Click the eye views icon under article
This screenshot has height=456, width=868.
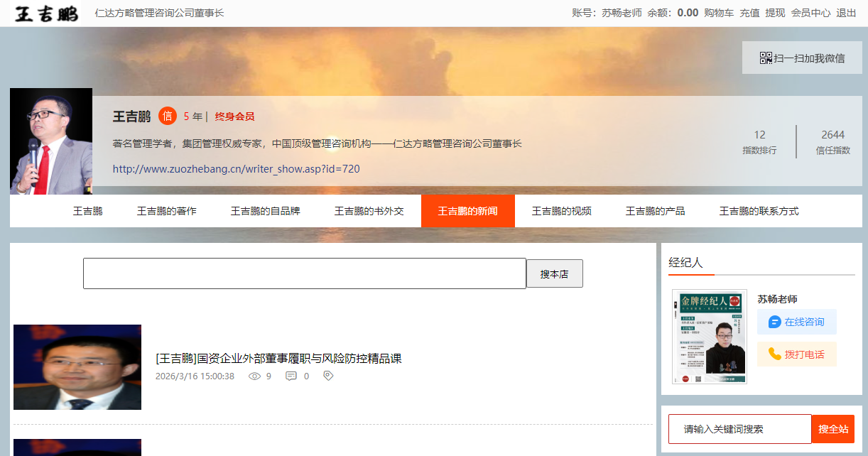pos(254,376)
